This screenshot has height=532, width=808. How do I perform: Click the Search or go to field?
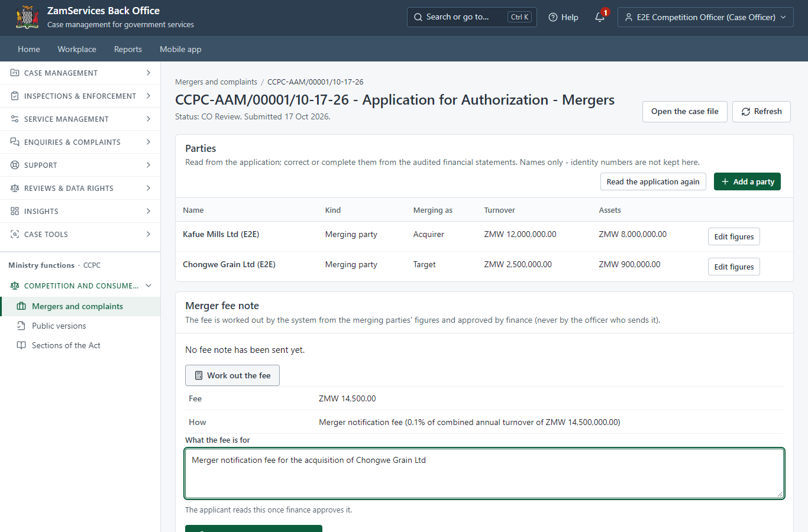pos(471,17)
